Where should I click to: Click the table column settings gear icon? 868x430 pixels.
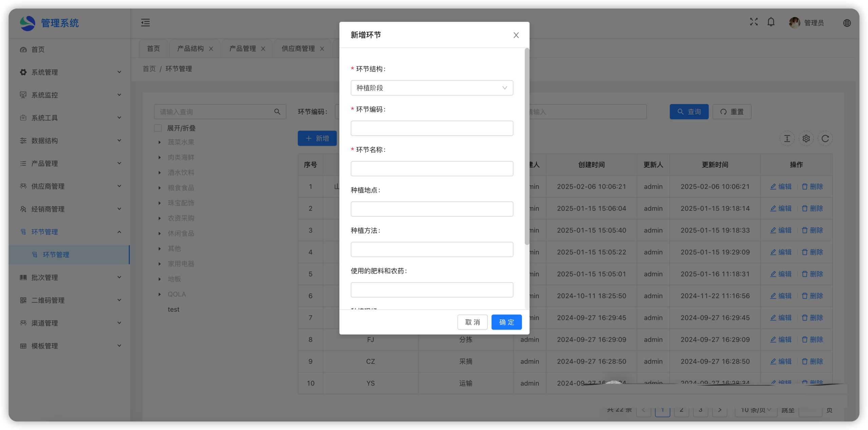tap(806, 139)
